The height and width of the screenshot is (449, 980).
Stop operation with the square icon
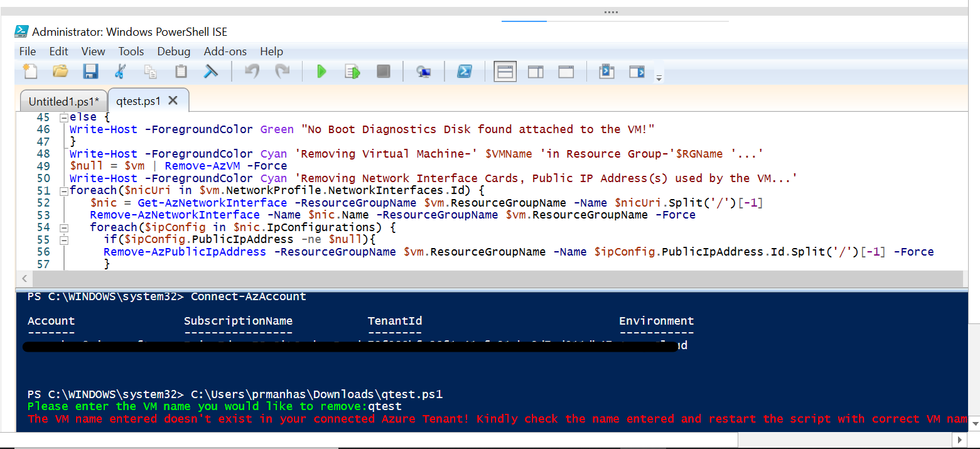(383, 72)
